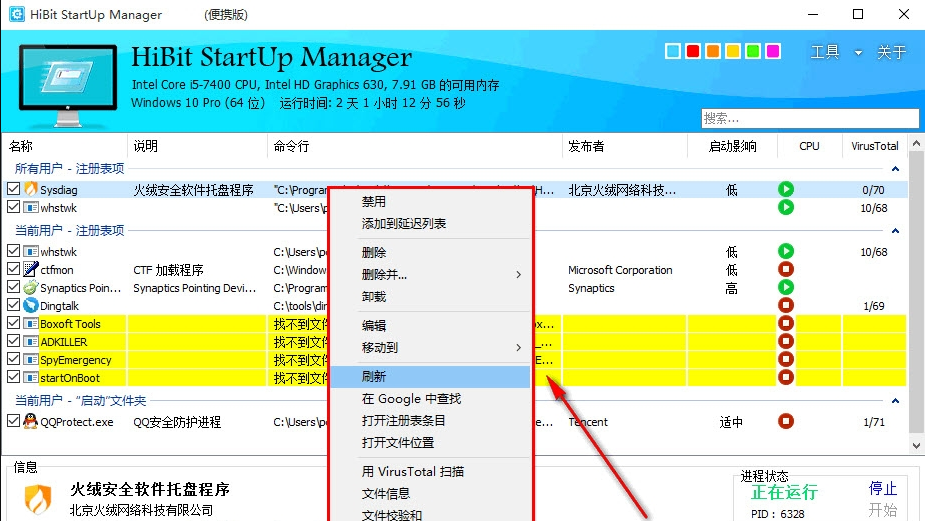Uncheck the QQProtect.exe entry
925x521 pixels.
click(14, 421)
